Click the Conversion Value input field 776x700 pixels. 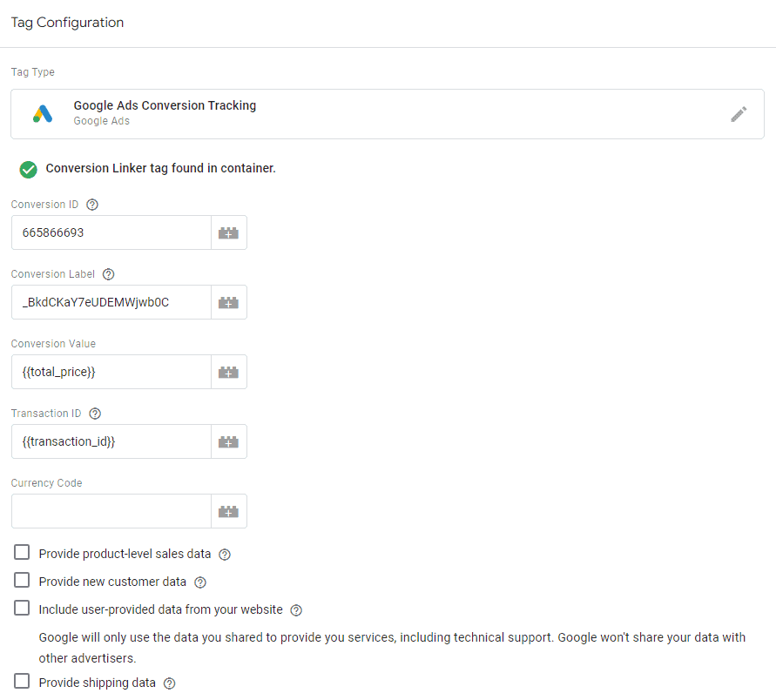[111, 372]
